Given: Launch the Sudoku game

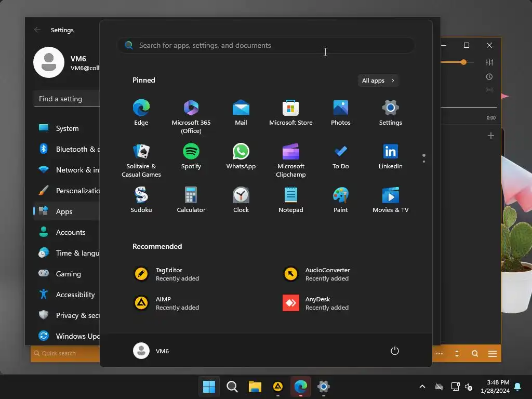Looking at the screenshot, I should pyautogui.click(x=141, y=200).
